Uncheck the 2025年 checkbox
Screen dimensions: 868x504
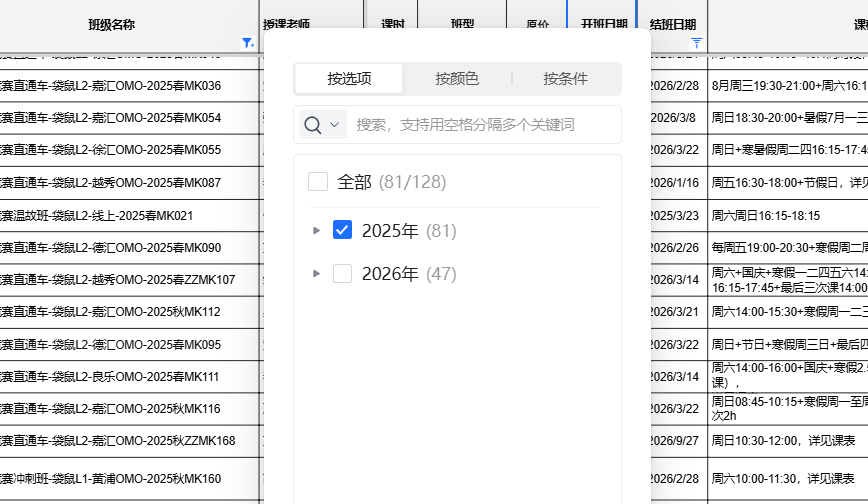tap(343, 231)
